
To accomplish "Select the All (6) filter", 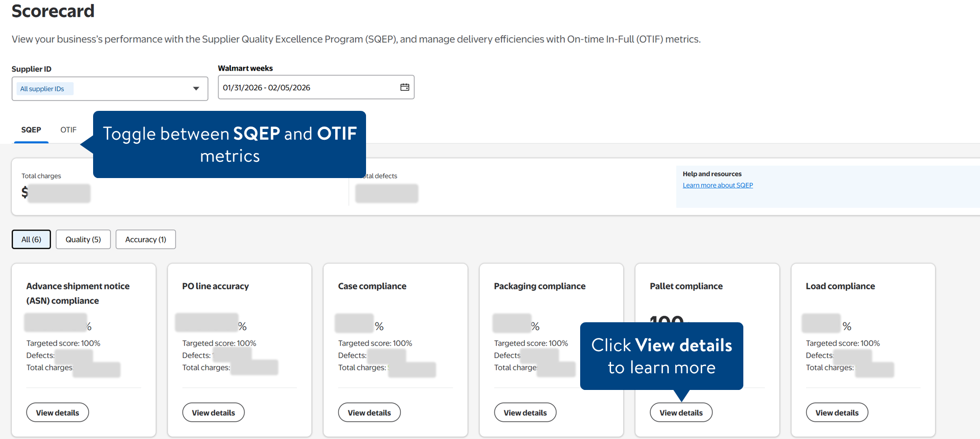I will click(x=31, y=239).
